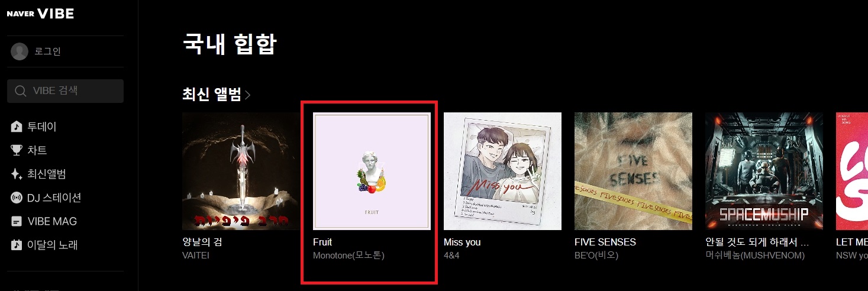
Task: Click the profile avatar icon
Action: (20, 51)
